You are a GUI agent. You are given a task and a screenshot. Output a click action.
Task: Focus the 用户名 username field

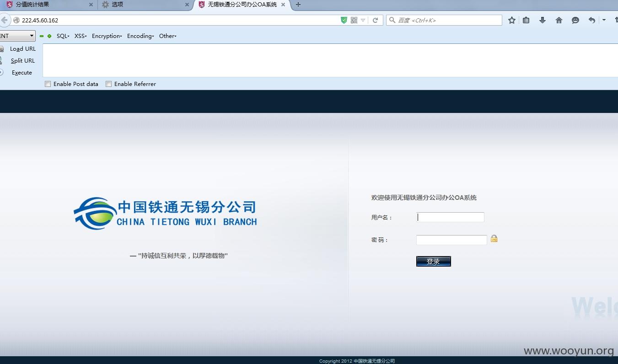coord(451,217)
